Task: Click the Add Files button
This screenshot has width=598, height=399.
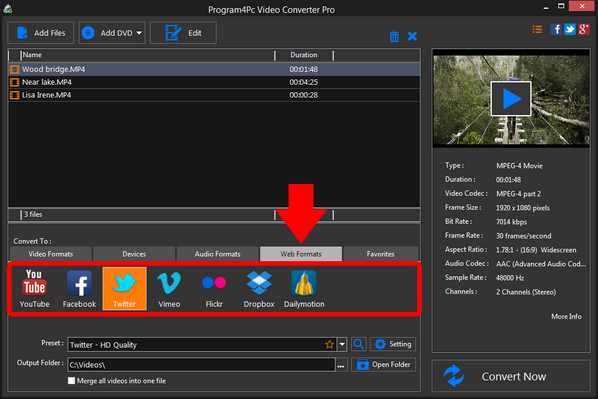Action: pyautogui.click(x=41, y=33)
